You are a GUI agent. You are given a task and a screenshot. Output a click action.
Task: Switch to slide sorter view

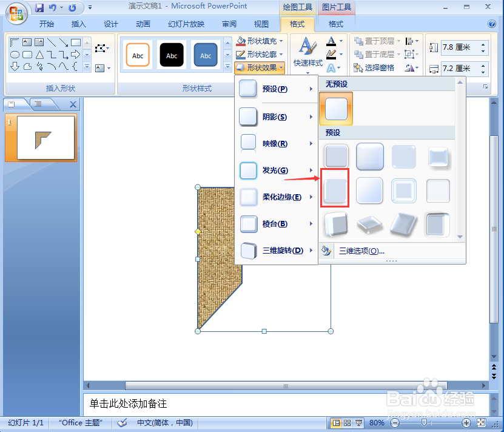[x=347, y=423]
